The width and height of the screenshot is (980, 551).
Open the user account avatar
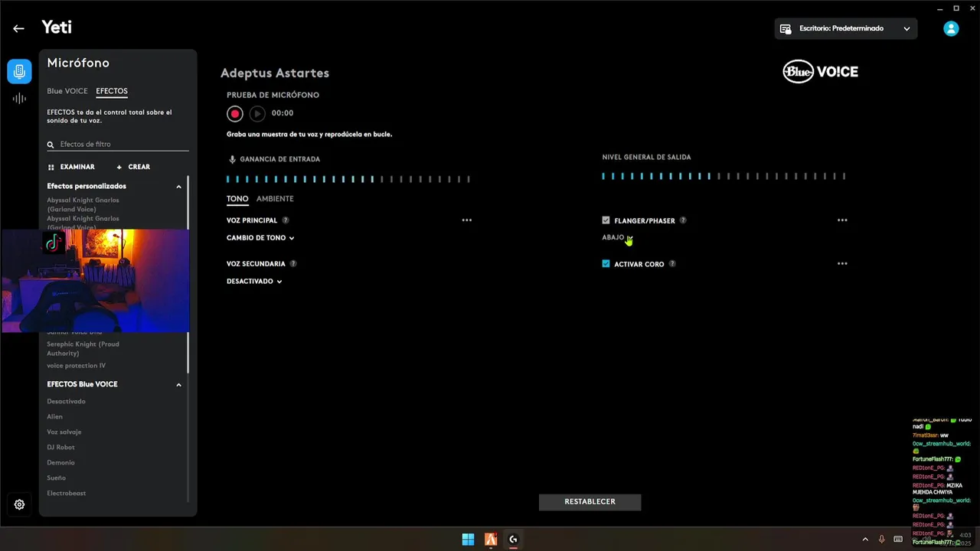tap(951, 28)
